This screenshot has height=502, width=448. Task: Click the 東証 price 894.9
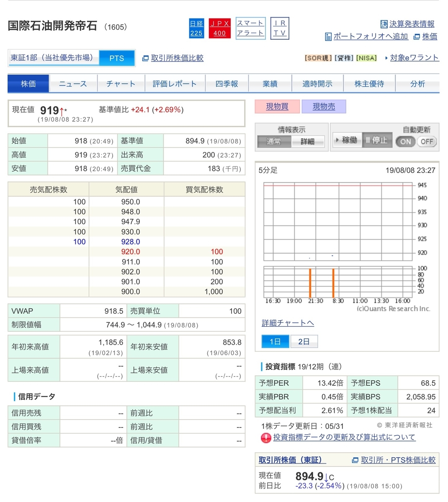pyautogui.click(x=309, y=476)
